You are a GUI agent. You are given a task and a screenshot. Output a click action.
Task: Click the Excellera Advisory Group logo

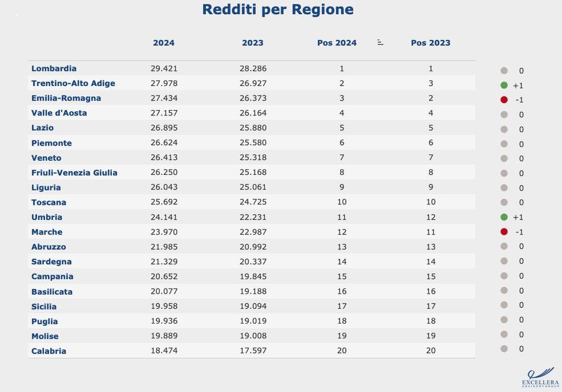click(539, 377)
